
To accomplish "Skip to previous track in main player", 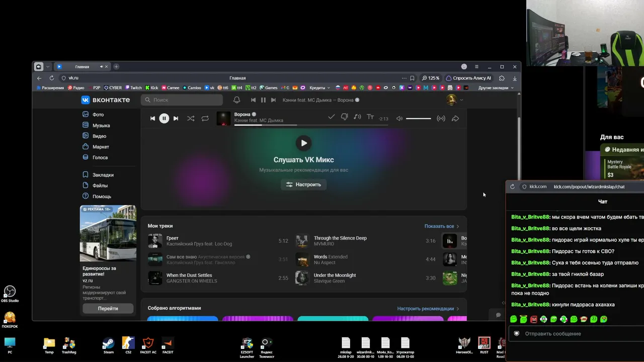I will [152, 119].
